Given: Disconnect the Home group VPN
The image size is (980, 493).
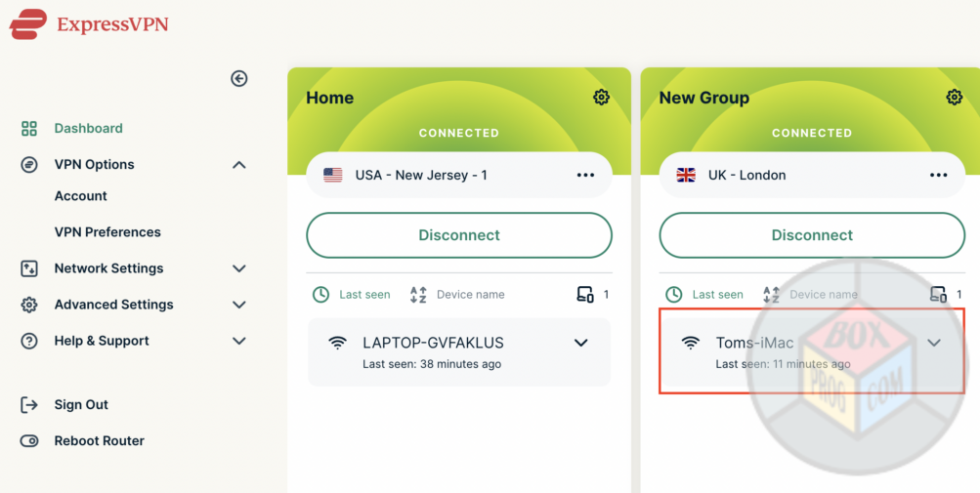Looking at the screenshot, I should [x=459, y=235].
